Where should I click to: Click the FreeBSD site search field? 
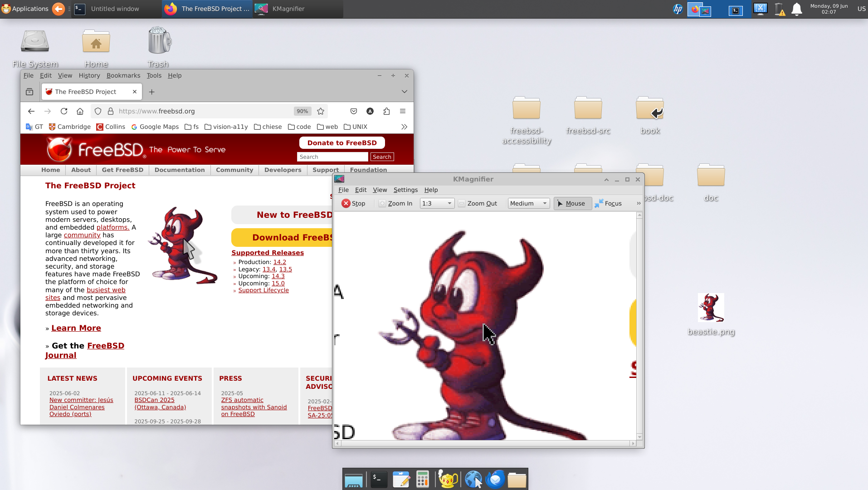(x=332, y=157)
